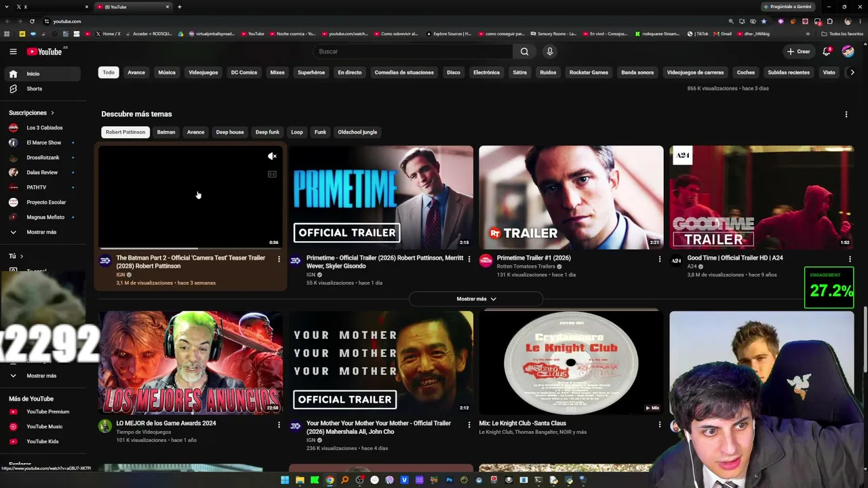Select the Música category chip

pyautogui.click(x=167, y=73)
